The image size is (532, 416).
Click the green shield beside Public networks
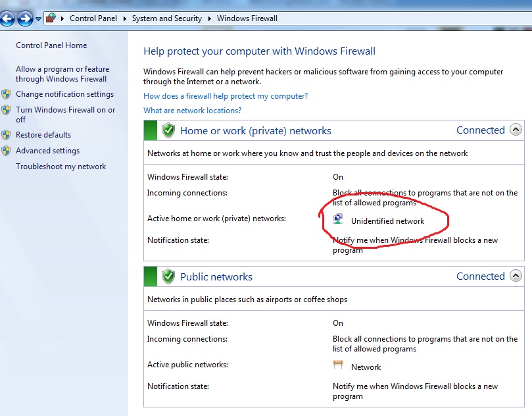(x=168, y=276)
